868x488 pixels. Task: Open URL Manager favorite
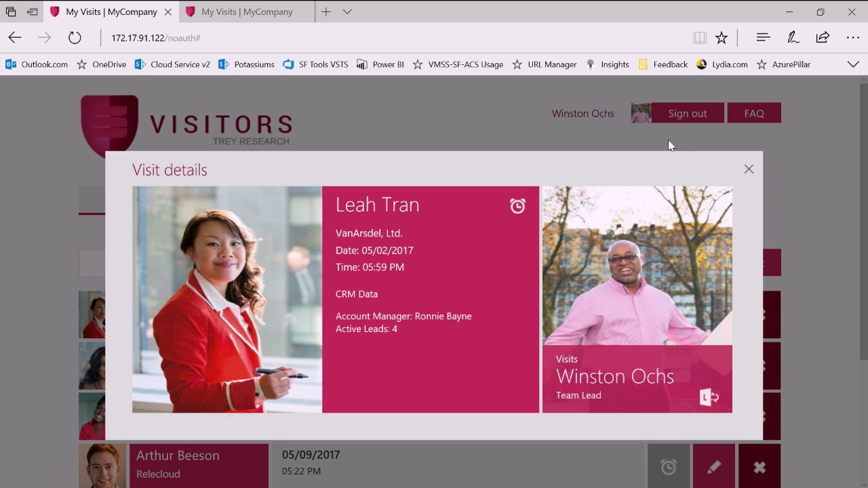pyautogui.click(x=544, y=64)
